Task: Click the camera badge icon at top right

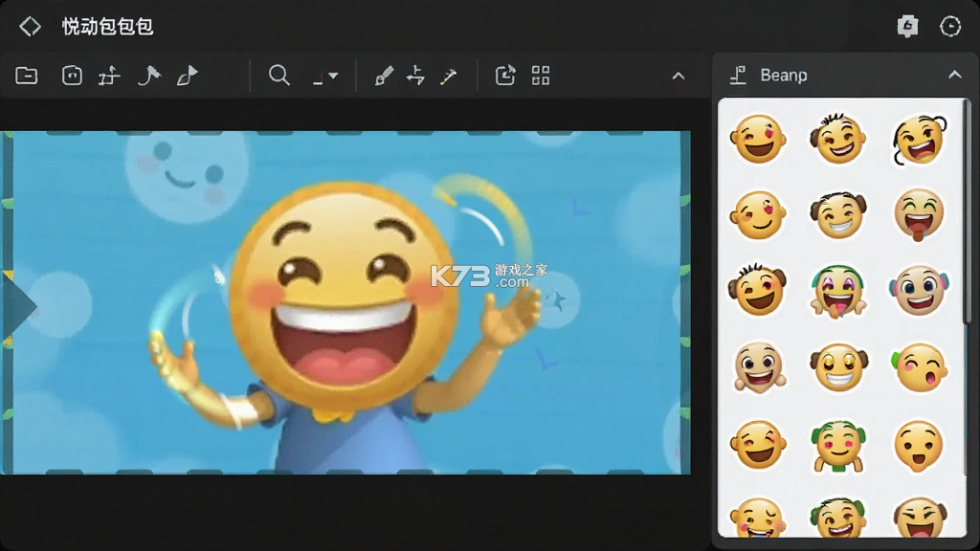Action: [x=907, y=26]
